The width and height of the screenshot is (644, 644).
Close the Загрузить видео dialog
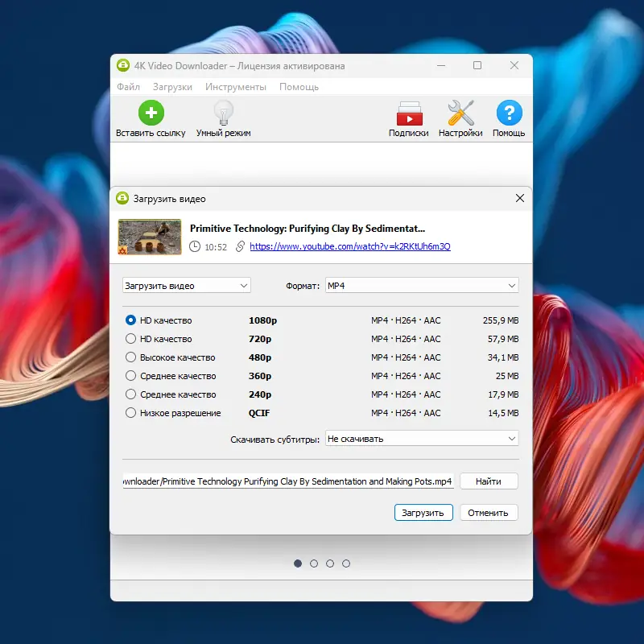pos(519,198)
